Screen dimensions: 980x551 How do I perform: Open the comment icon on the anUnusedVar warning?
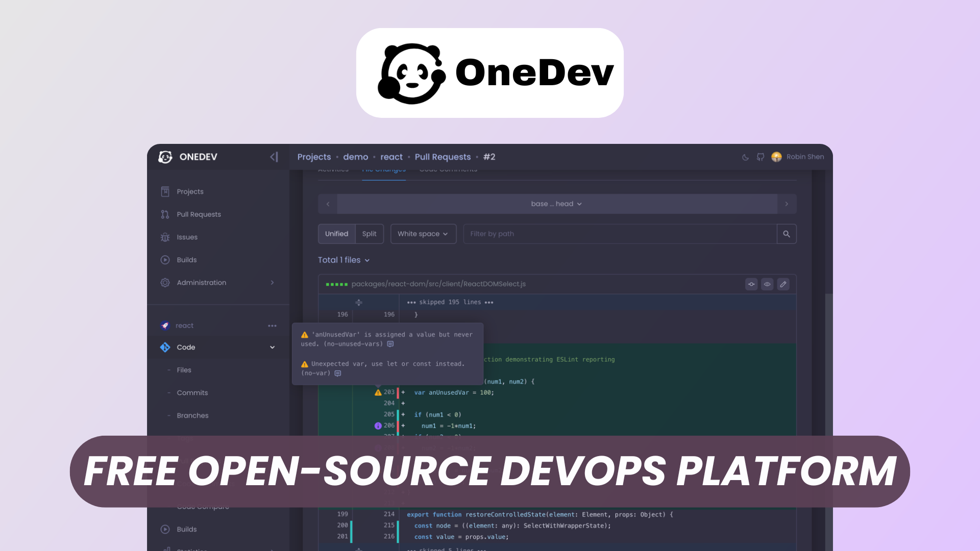pyautogui.click(x=390, y=344)
